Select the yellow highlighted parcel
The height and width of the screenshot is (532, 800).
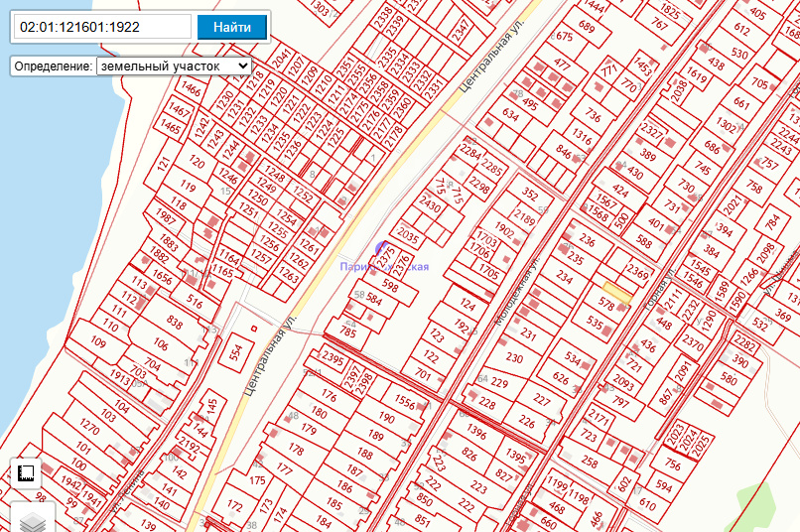click(618, 293)
